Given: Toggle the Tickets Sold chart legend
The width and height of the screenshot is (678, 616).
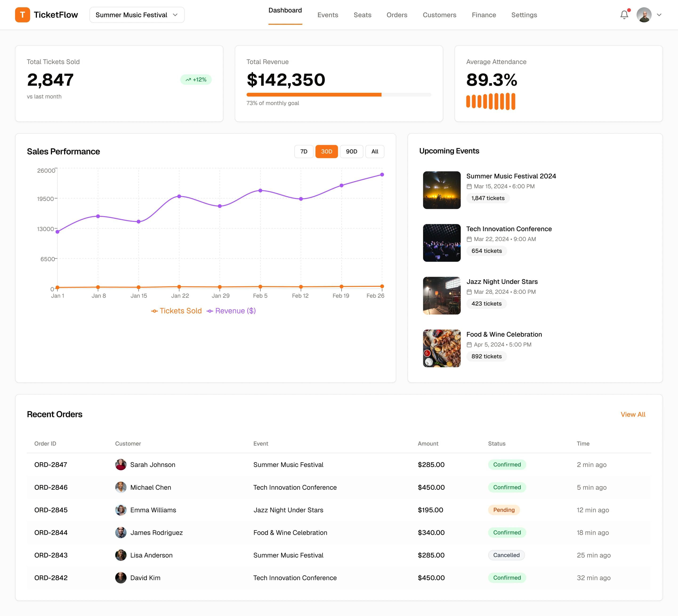Looking at the screenshot, I should pos(177,311).
